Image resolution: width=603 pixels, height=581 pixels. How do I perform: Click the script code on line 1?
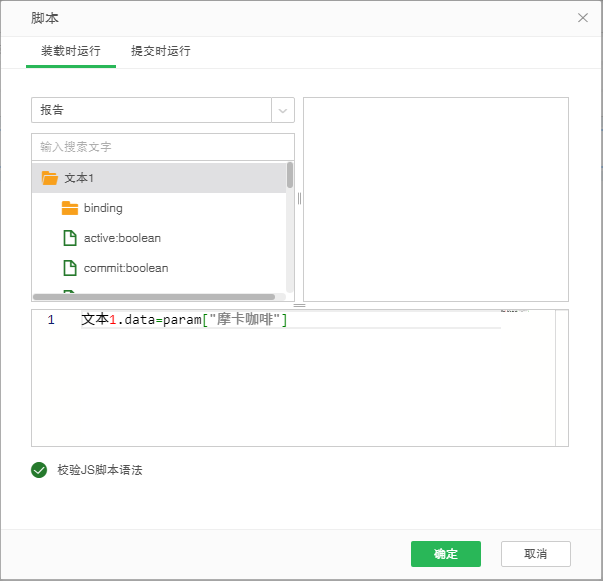click(184, 320)
